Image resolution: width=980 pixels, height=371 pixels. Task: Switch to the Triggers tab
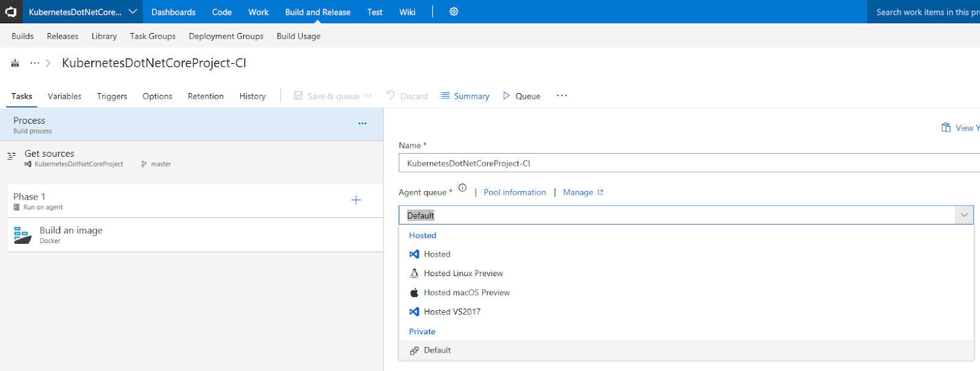[112, 96]
